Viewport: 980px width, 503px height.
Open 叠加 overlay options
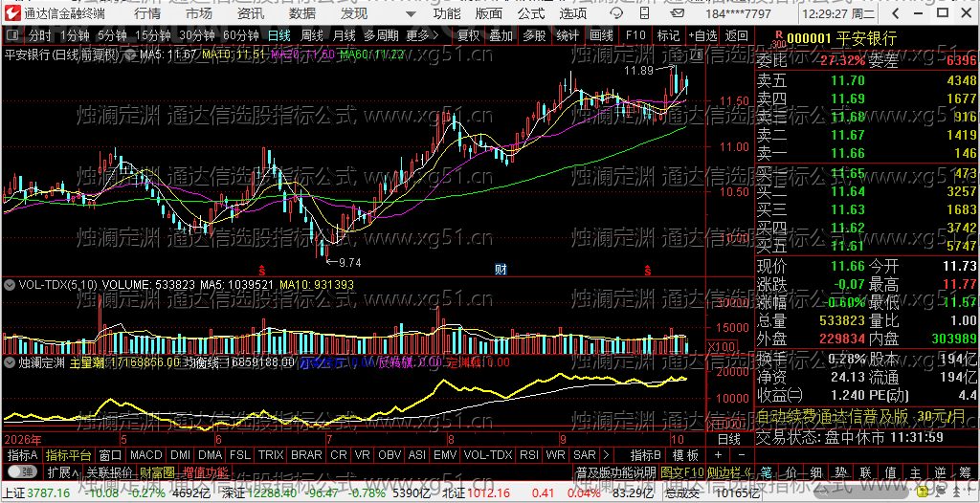click(501, 35)
